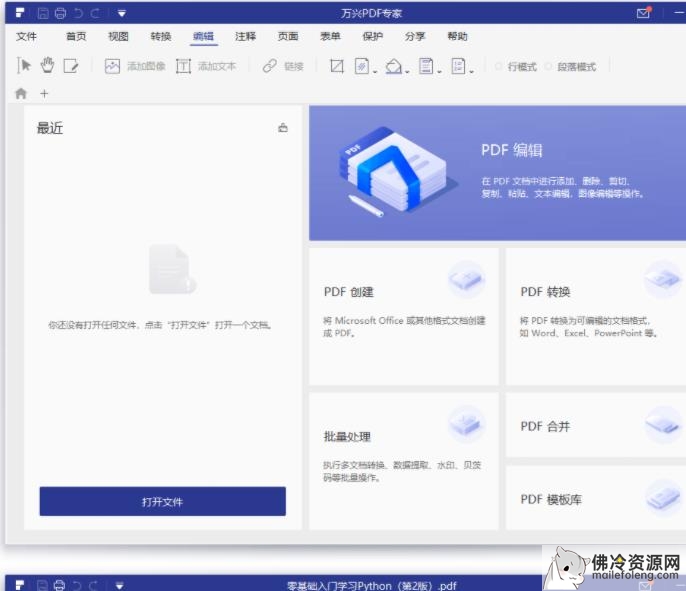
Task: Open the 注释 (Comment) menu tab
Action: (x=245, y=36)
